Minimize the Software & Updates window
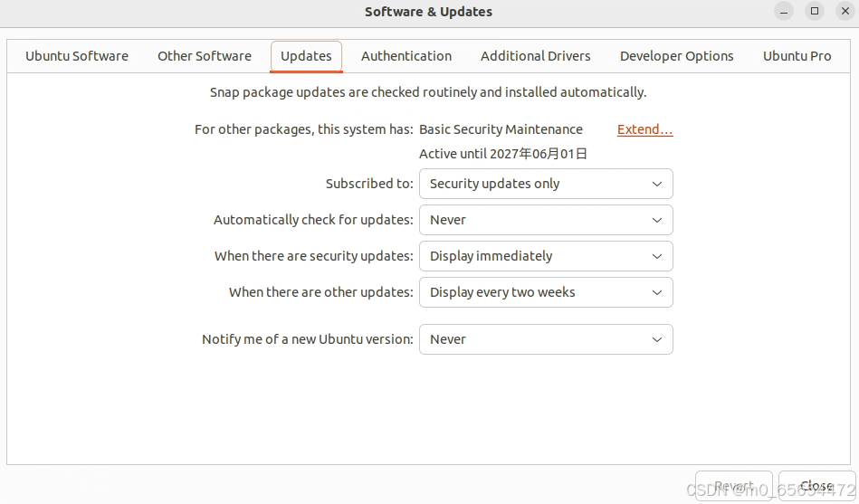The width and height of the screenshot is (859, 504). tap(784, 12)
